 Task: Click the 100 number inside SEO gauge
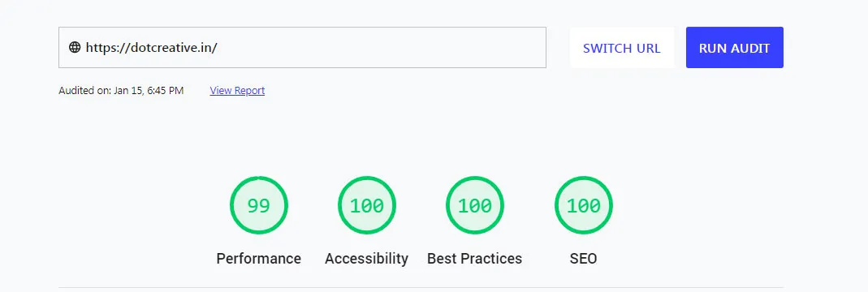[x=584, y=206]
